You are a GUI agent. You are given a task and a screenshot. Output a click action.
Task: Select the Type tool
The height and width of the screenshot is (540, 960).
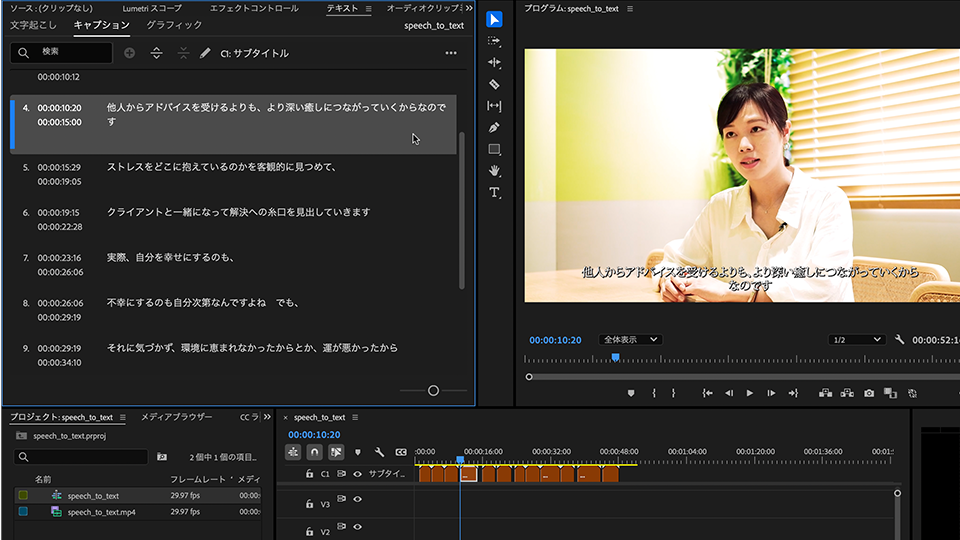point(494,193)
